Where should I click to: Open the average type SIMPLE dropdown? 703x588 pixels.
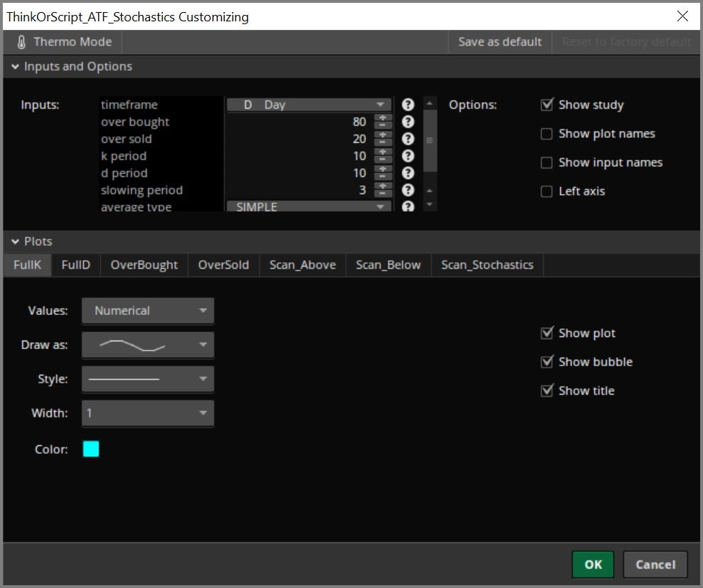click(310, 206)
